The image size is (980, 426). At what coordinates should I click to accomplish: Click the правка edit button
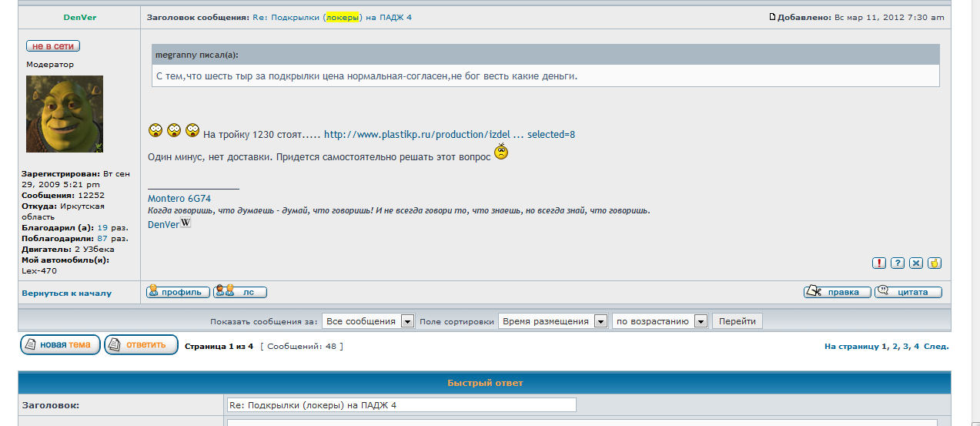(x=838, y=292)
